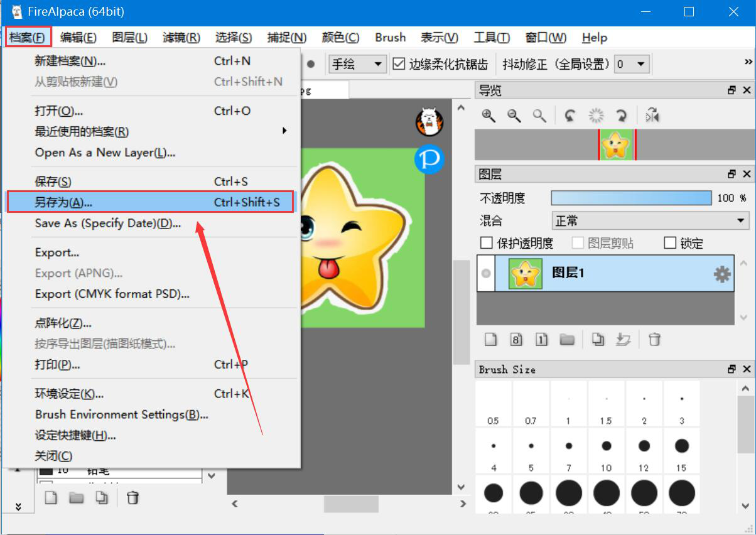
Task: Rotate canvas right in Navigator
Action: click(x=621, y=116)
